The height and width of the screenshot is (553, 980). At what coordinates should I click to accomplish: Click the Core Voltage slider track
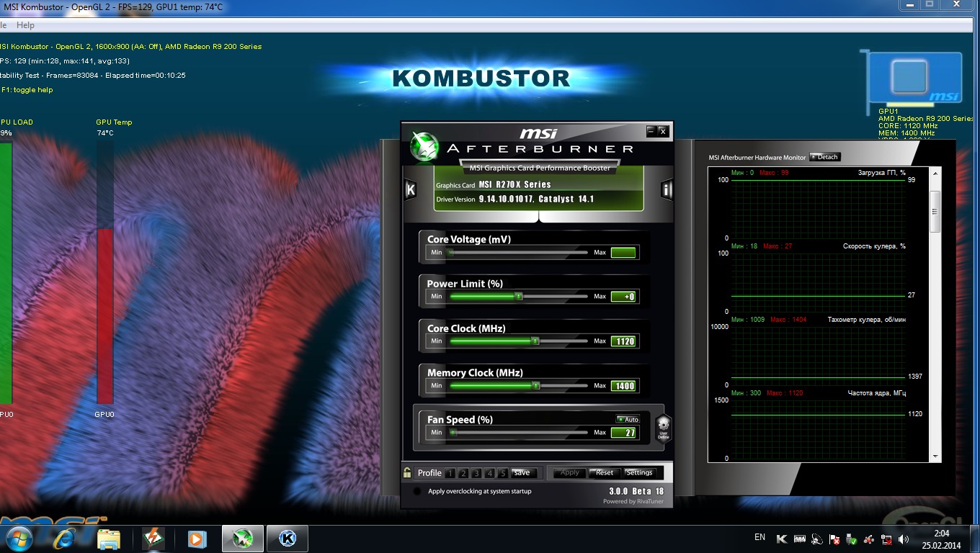tap(518, 253)
